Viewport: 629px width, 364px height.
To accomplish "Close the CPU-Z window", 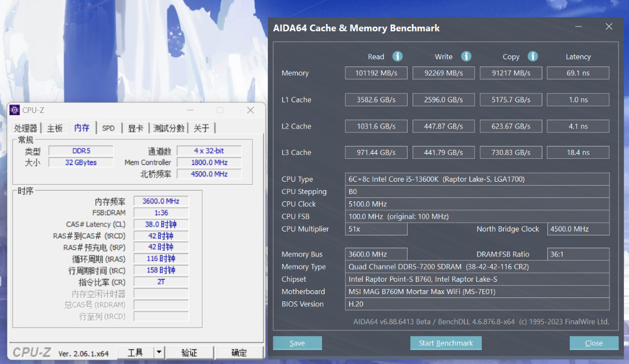I will click(x=250, y=110).
